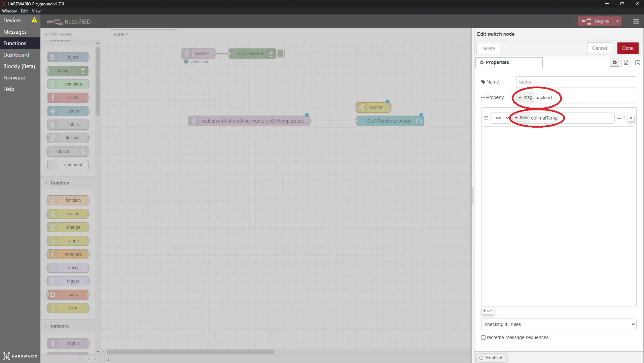Select the link call node in palette
Image resolution: width=644 pixels, height=363 pixels.
68,138
